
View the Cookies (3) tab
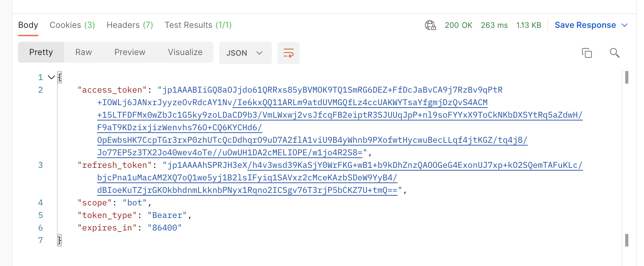[x=72, y=25]
